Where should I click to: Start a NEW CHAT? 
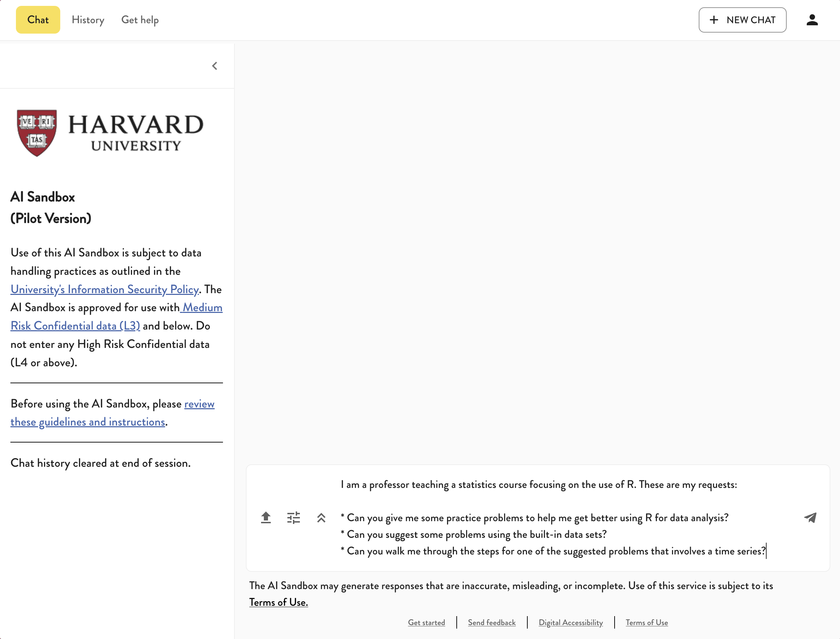[742, 20]
